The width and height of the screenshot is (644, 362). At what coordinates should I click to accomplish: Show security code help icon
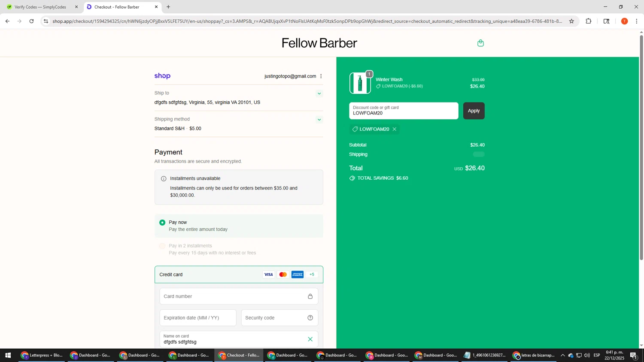310,318
